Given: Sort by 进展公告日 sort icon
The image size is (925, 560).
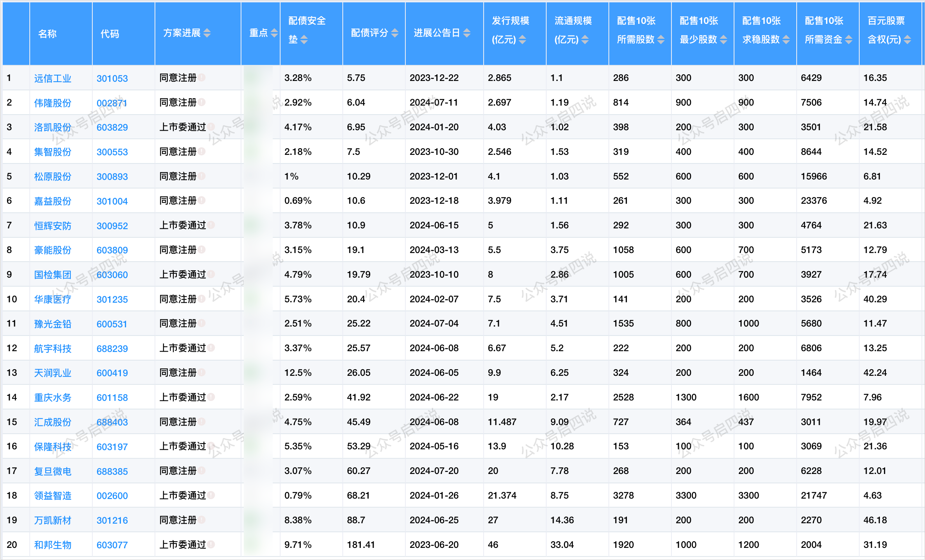Looking at the screenshot, I should 467,33.
